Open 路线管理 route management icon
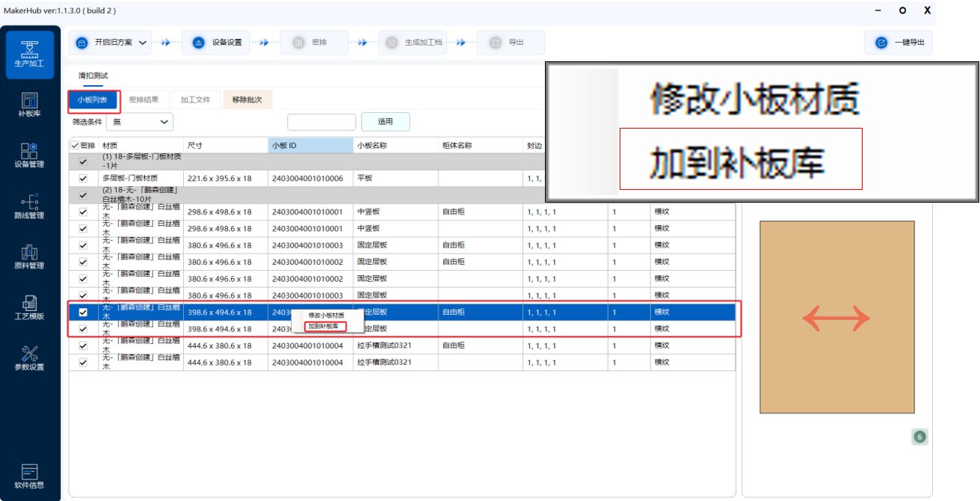The height and width of the screenshot is (501, 980). (x=30, y=206)
